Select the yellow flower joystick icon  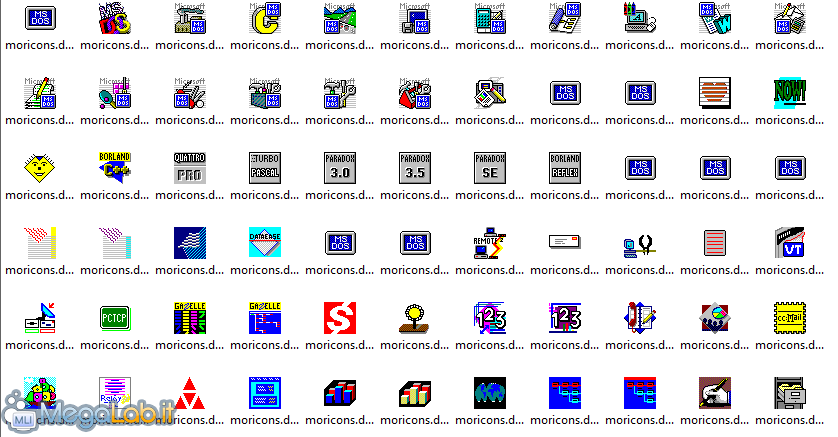(x=415, y=318)
